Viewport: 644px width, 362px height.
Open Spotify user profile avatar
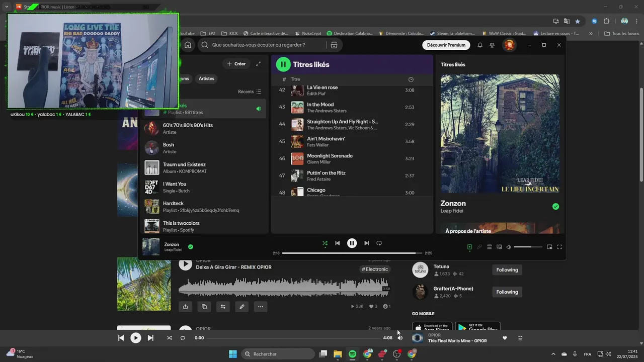tap(509, 45)
